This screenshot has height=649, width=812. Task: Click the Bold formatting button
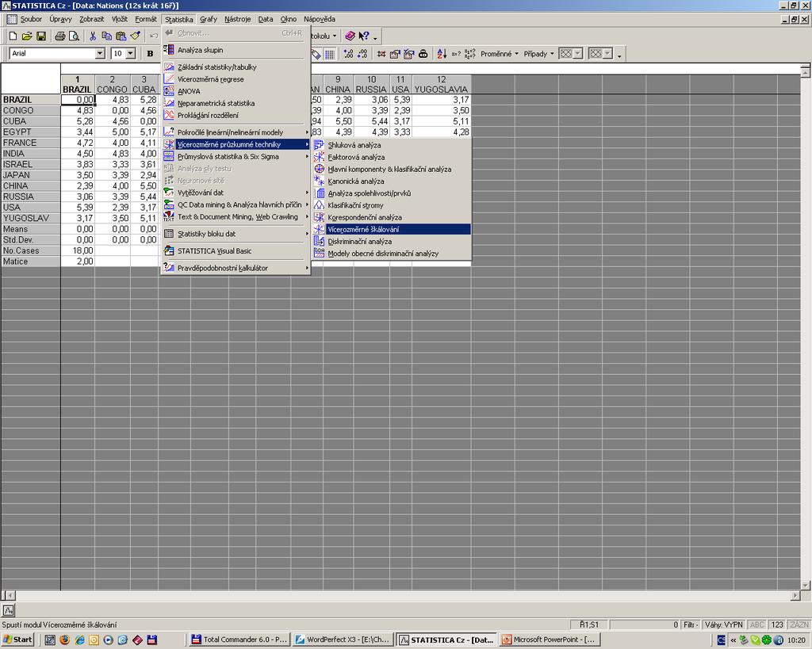coord(150,53)
